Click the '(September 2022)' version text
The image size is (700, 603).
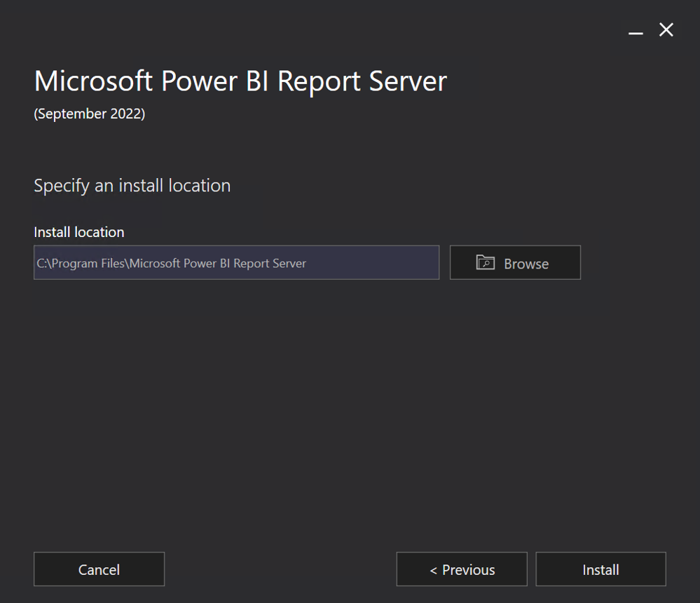coord(89,114)
